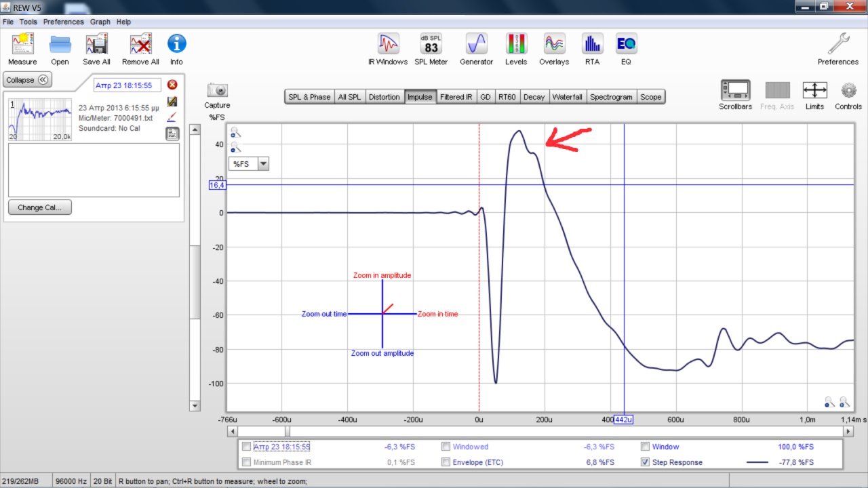Click the Change Cal... button
The image size is (868, 488).
[40, 207]
